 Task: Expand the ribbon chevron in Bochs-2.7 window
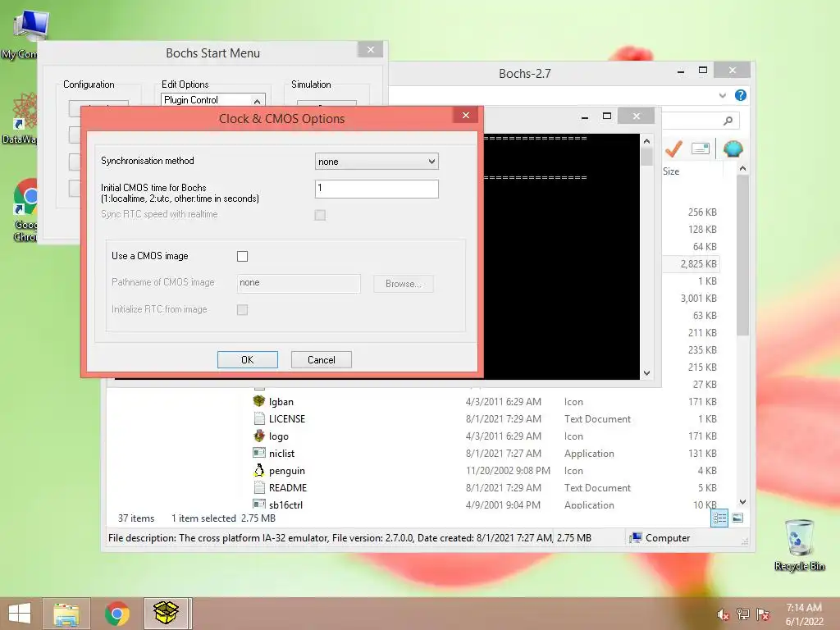[x=722, y=95]
